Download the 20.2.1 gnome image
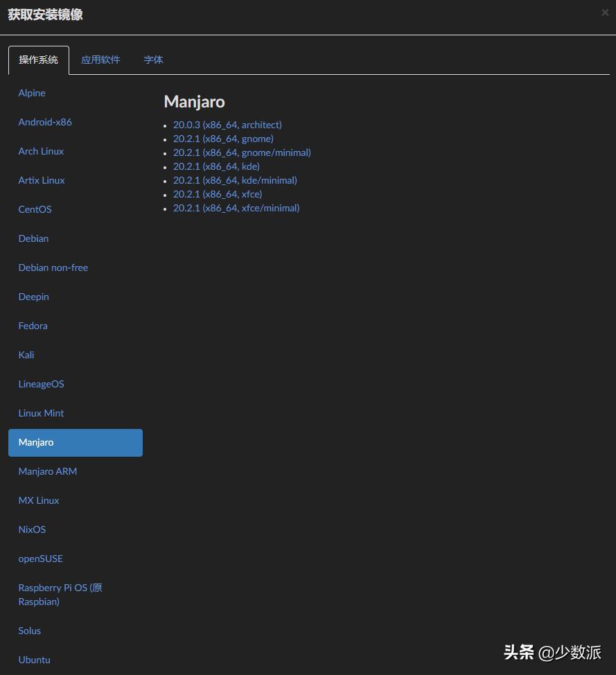The height and width of the screenshot is (675, 616). pyautogui.click(x=223, y=139)
